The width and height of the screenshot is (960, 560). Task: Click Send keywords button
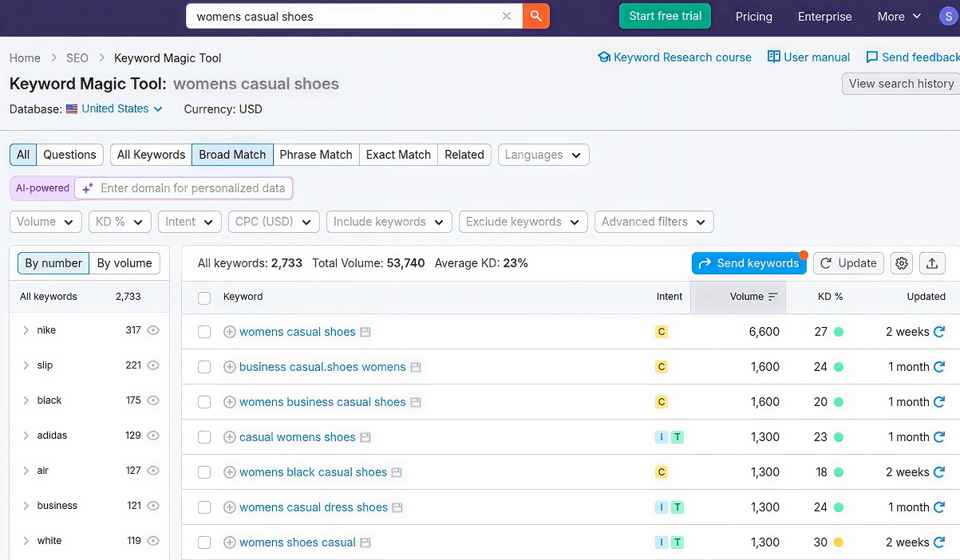pyautogui.click(x=749, y=263)
